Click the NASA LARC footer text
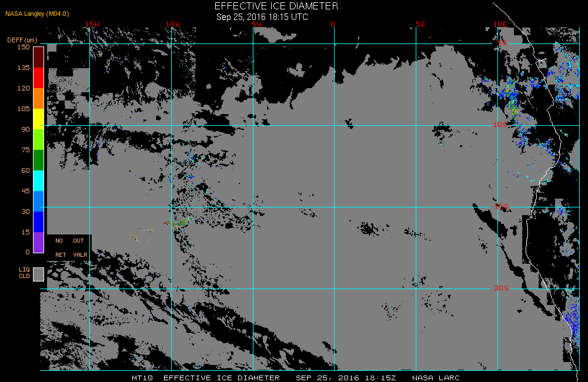Viewport: 588px width, 382px height. click(x=436, y=378)
